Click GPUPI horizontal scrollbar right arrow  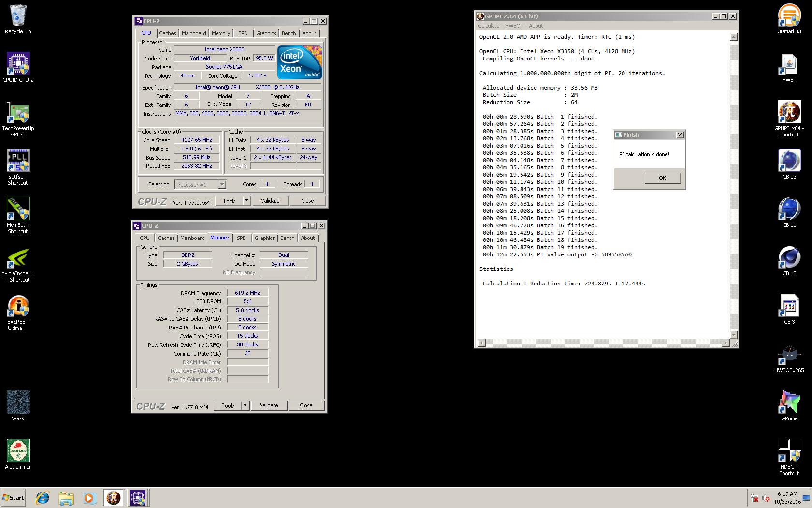(725, 343)
